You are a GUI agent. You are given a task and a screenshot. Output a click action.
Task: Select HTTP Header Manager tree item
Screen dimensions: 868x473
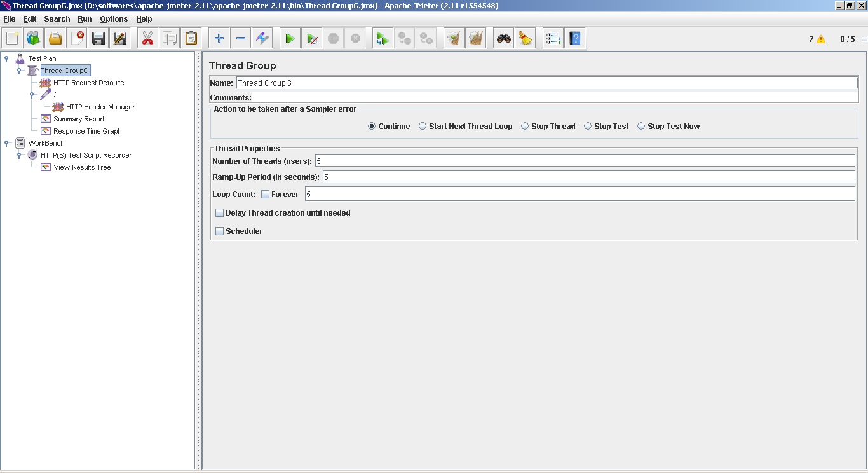click(x=100, y=107)
